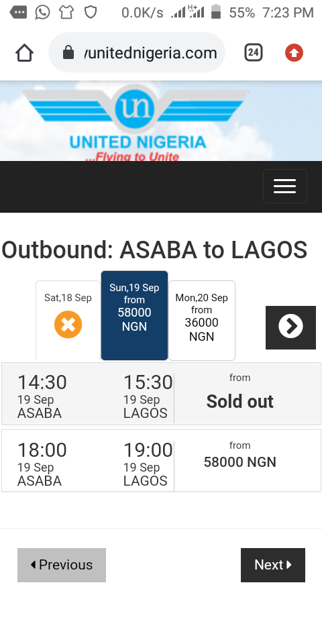
Task: Open the hamburger navigation menu
Action: click(285, 186)
